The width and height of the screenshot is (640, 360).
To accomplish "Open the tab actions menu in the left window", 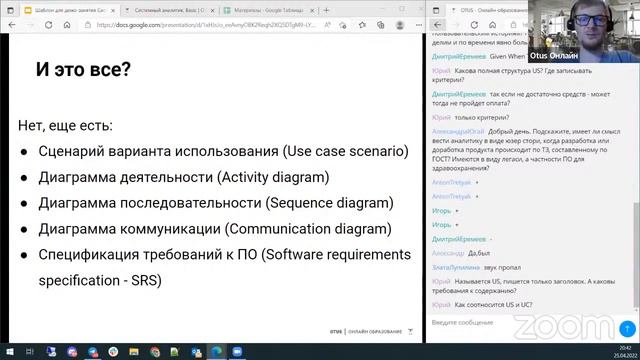I will (x=11, y=10).
